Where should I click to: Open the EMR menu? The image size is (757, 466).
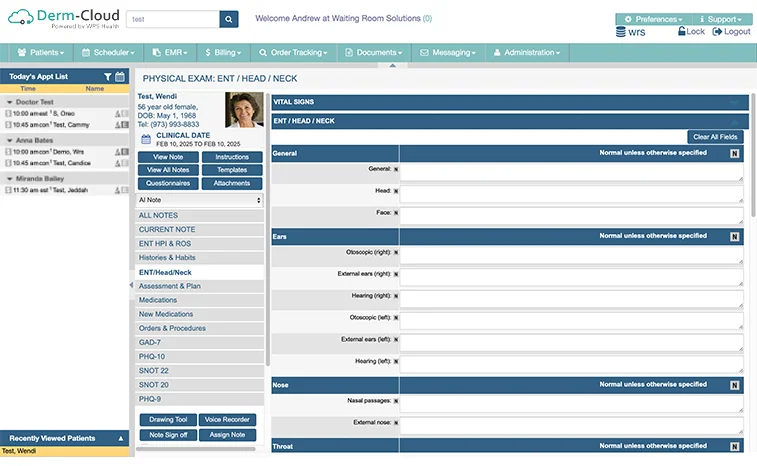click(x=169, y=52)
